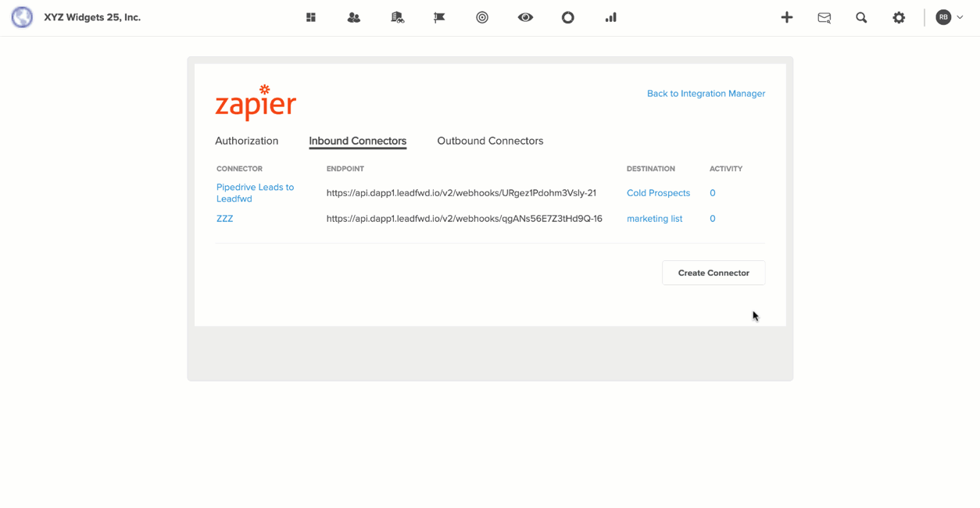
Task: Click activity count for ZZZ connector
Action: 713,219
